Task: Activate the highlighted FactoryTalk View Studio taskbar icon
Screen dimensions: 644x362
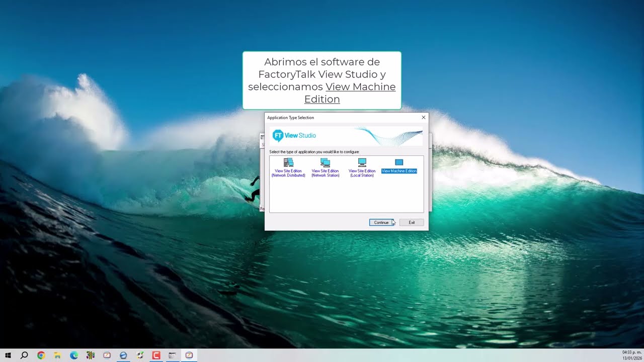Action: pos(189,355)
